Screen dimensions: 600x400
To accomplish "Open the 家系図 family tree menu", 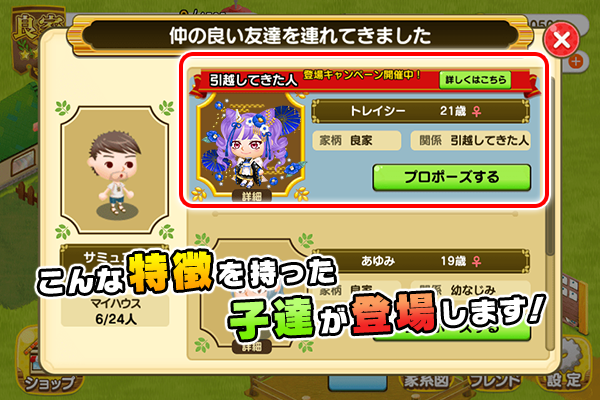I will coord(426,381).
